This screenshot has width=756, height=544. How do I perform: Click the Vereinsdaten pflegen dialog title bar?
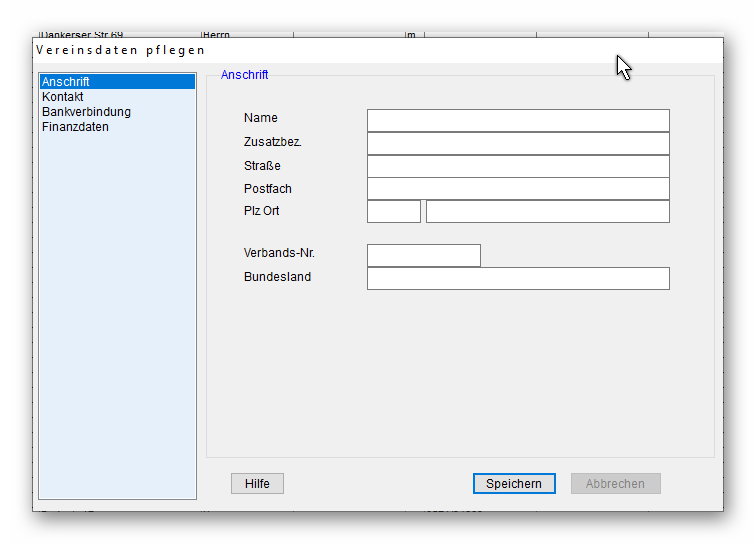[300, 50]
